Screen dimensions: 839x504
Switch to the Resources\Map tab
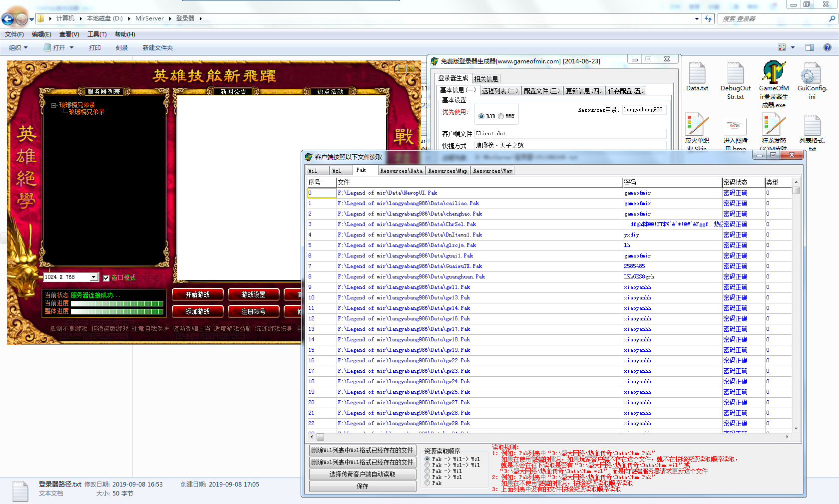447,171
